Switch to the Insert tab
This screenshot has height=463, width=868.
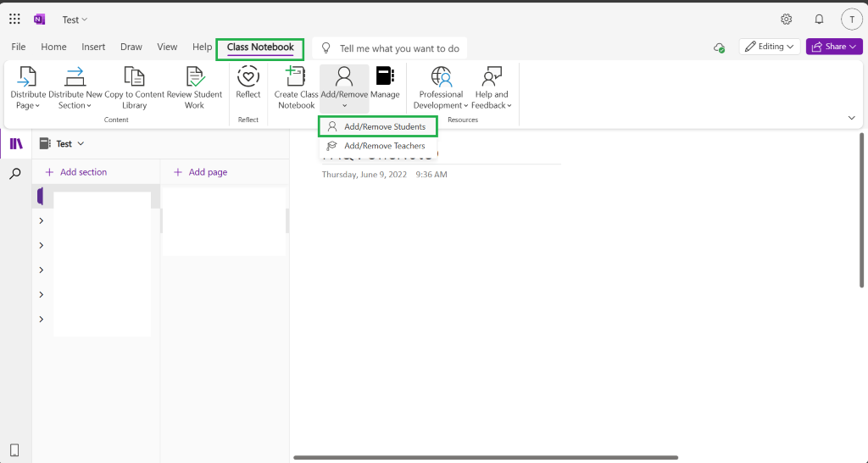(93, 47)
